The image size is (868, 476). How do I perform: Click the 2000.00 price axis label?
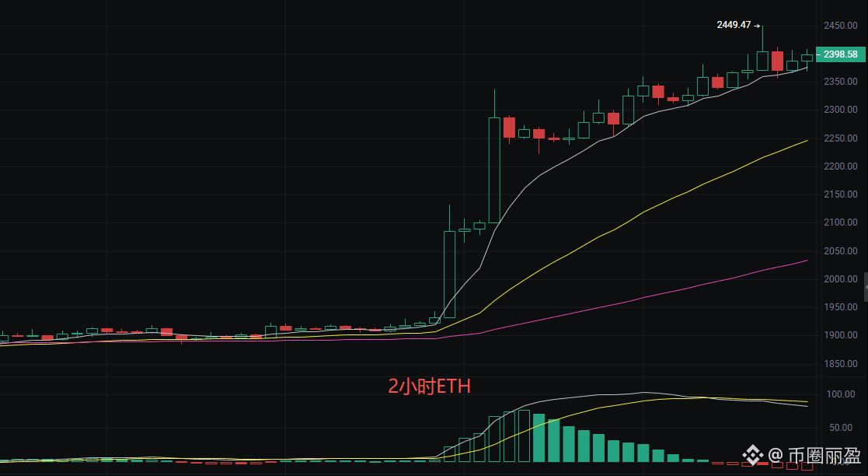click(x=840, y=278)
